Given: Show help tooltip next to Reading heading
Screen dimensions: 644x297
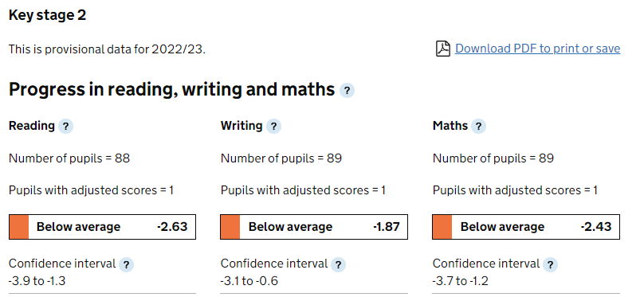Looking at the screenshot, I should coord(65,126).
